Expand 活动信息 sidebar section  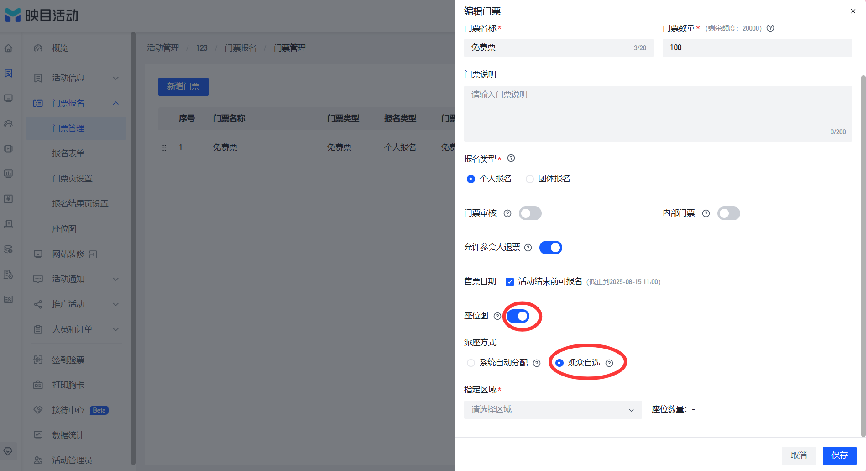[x=76, y=78]
